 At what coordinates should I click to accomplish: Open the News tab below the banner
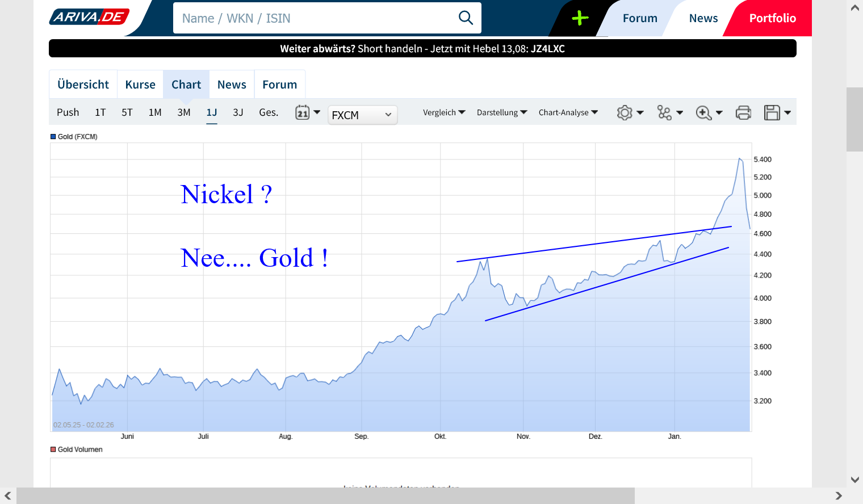point(232,85)
